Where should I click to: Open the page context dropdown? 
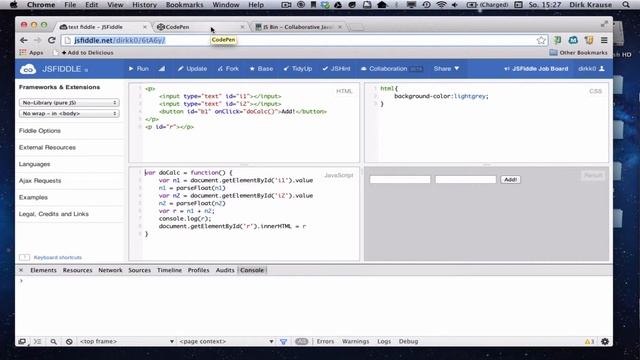pyautogui.click(x=227, y=341)
